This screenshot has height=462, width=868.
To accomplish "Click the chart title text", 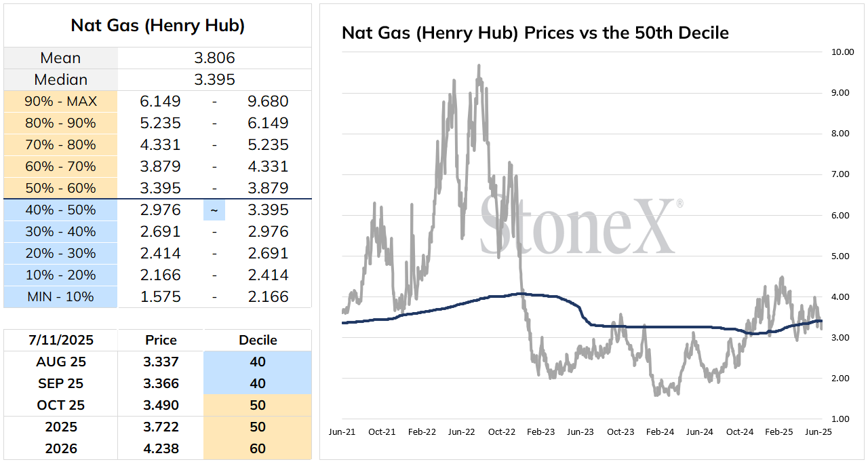I will click(536, 33).
